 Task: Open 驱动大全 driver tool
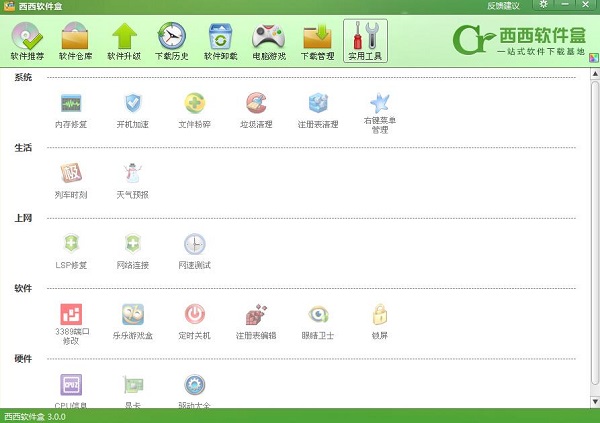pyautogui.click(x=195, y=390)
